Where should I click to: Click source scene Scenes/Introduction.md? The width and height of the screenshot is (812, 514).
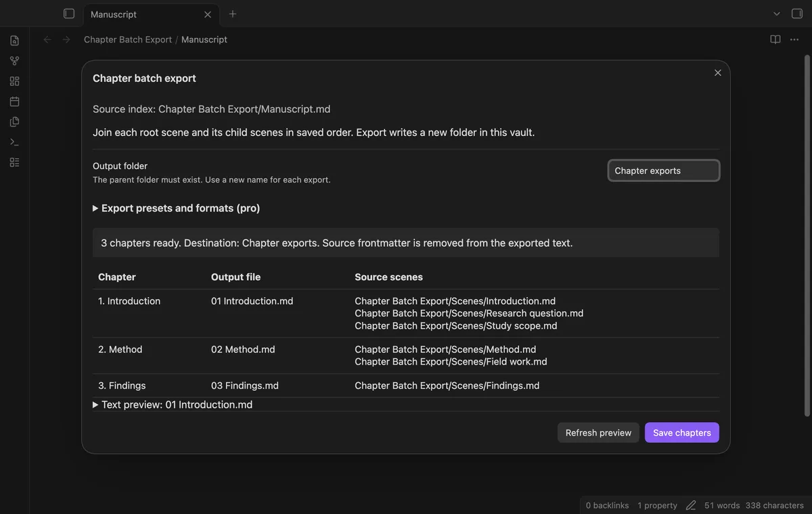coord(455,301)
